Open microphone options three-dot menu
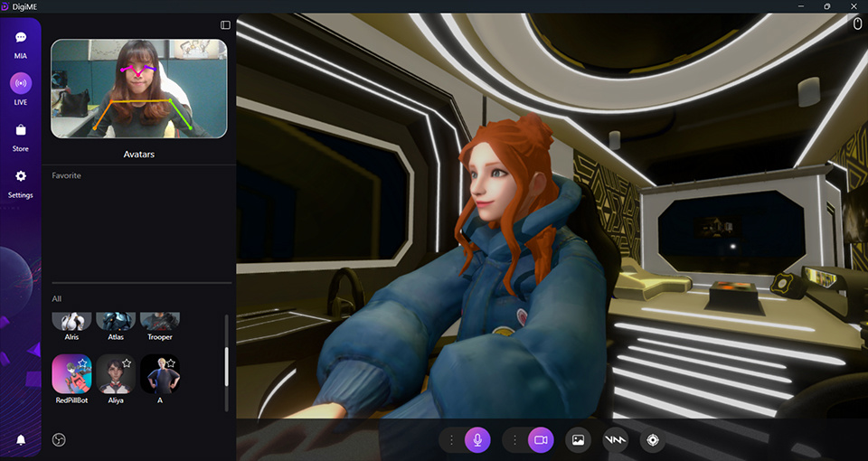The width and height of the screenshot is (868, 461). tap(451, 440)
